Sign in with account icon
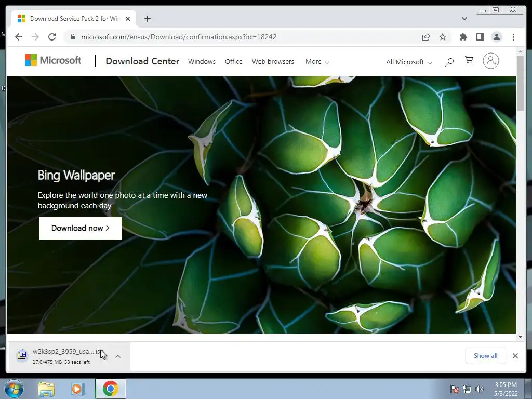Image resolution: width=532 pixels, height=399 pixels. click(490, 61)
